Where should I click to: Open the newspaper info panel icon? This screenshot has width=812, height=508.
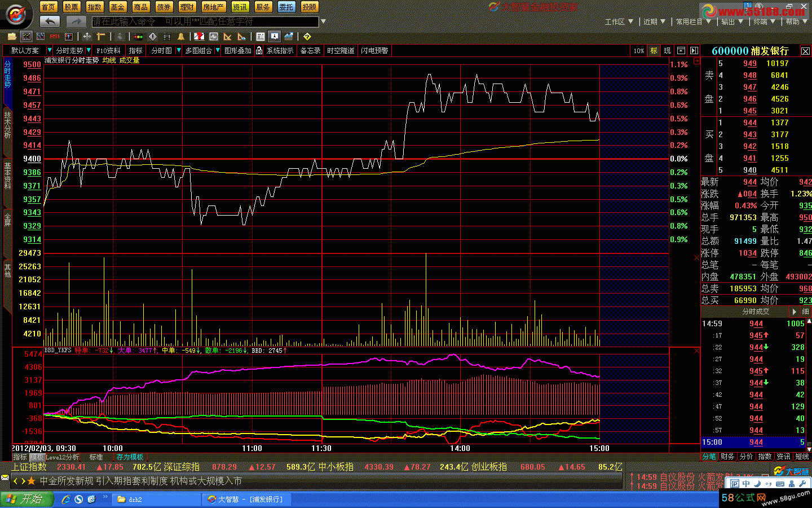261,37
